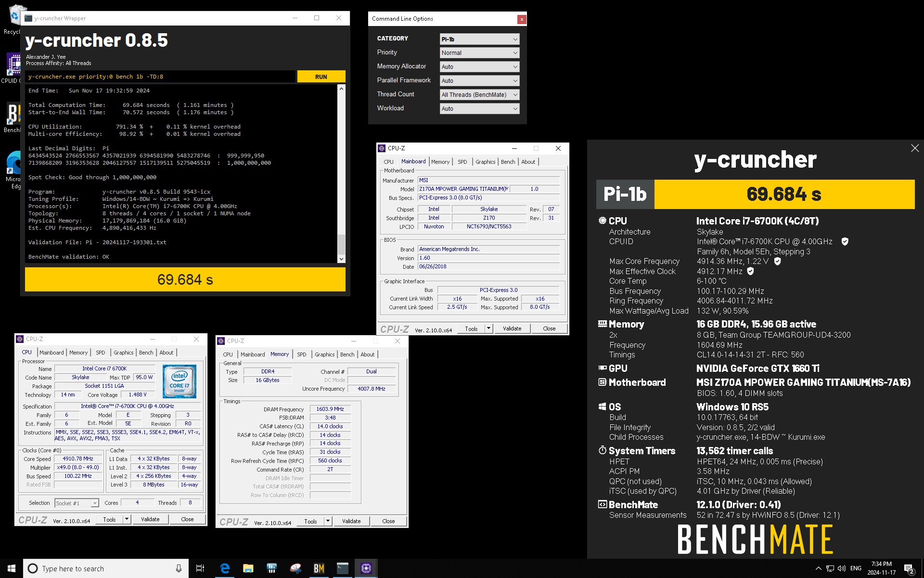Image resolution: width=924 pixels, height=578 pixels.
Task: Open the Windows Start menu
Action: (x=12, y=568)
